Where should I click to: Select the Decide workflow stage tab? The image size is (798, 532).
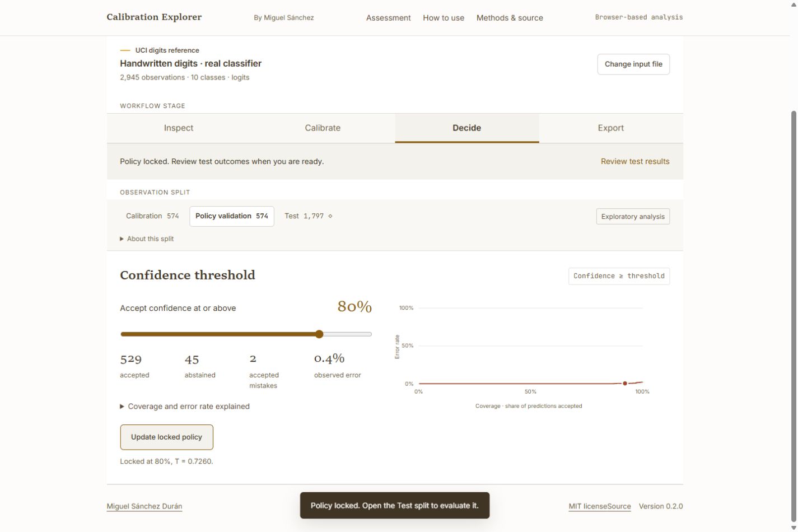click(x=467, y=128)
